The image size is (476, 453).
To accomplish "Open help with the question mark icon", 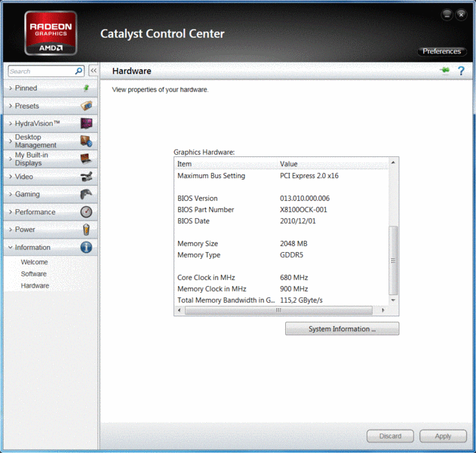I will pos(461,71).
